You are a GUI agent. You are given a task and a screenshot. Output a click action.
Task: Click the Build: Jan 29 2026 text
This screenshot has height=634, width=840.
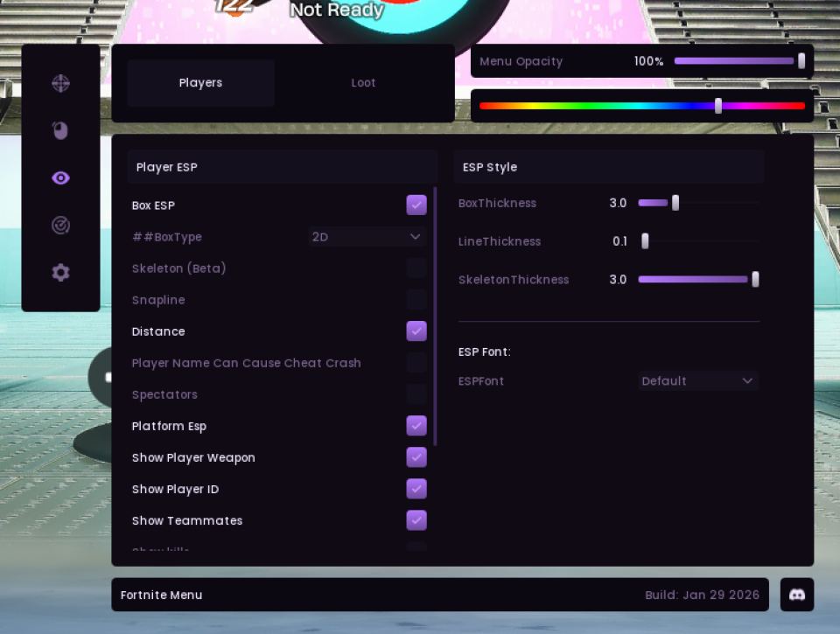click(x=702, y=595)
